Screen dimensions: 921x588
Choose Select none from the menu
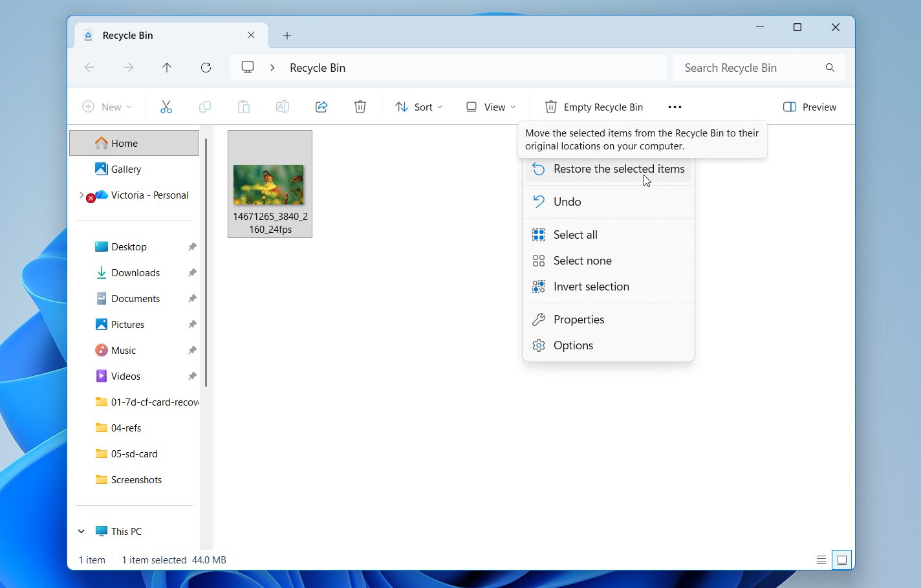609,261
